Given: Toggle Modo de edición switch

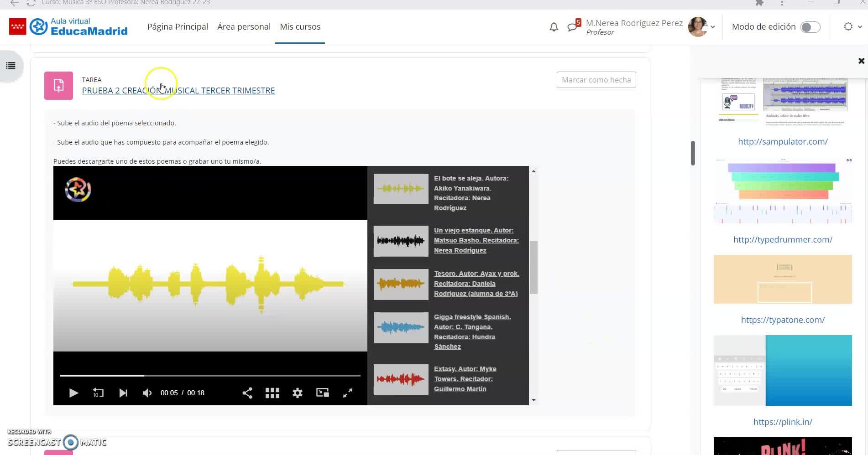Looking at the screenshot, I should pos(810,27).
